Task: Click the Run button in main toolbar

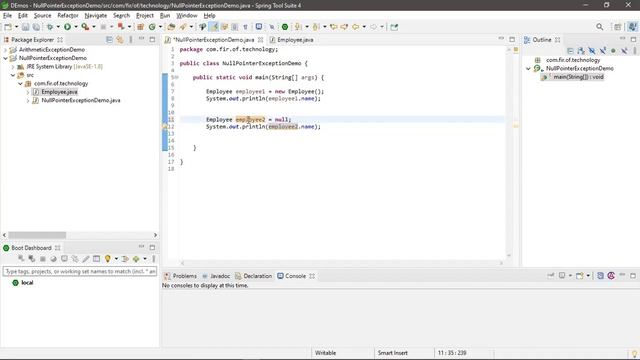Action: point(67,27)
